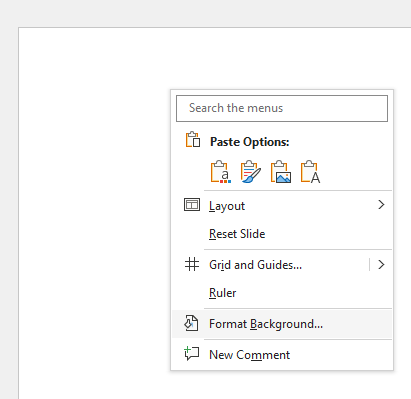Click the grid hash icon
The width and height of the screenshot is (411, 399).
click(x=192, y=265)
